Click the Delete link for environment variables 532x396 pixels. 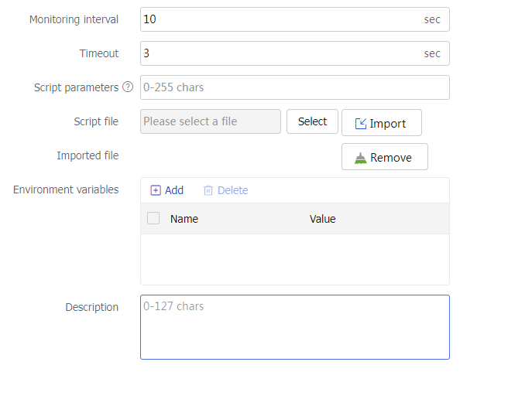point(232,190)
